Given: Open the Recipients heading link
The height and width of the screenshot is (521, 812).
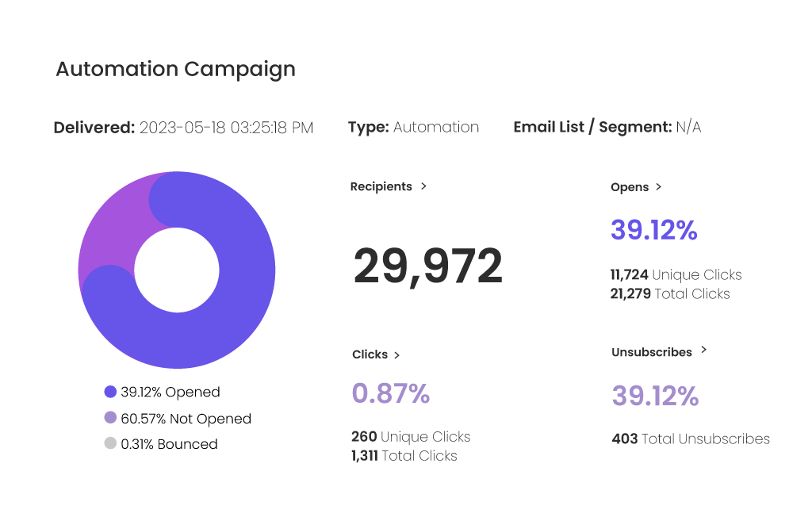Looking at the screenshot, I should tap(381, 186).
